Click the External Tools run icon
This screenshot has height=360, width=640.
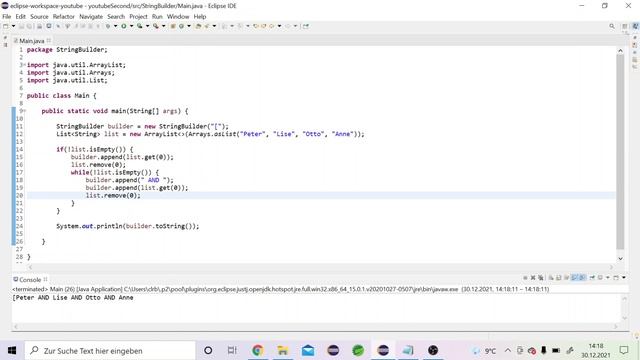pyautogui.click(x=156, y=26)
